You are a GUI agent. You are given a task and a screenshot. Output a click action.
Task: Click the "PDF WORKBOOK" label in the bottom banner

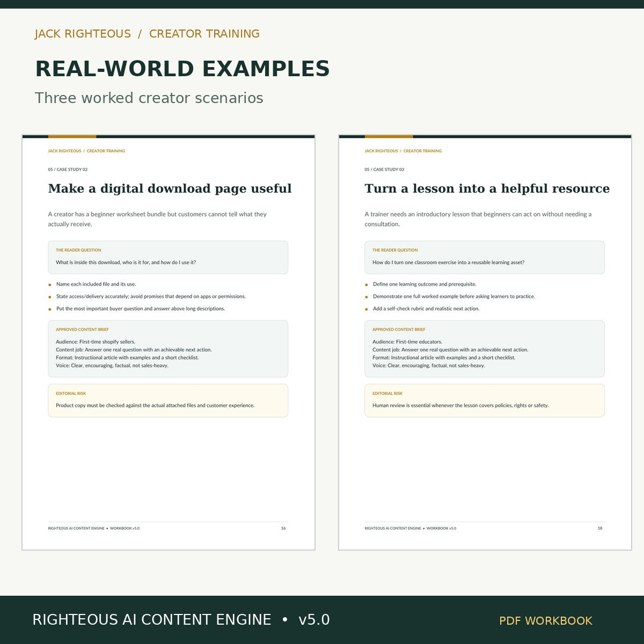click(546, 621)
